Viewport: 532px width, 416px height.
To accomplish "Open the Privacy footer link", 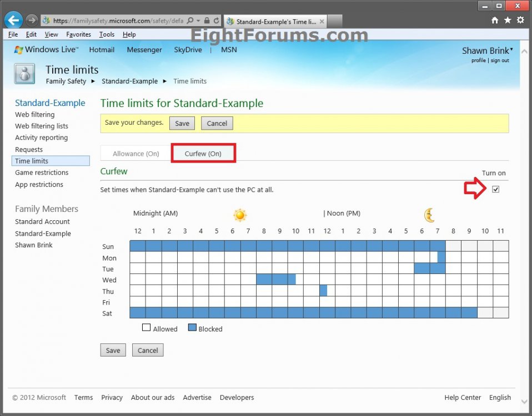I will coord(112,397).
